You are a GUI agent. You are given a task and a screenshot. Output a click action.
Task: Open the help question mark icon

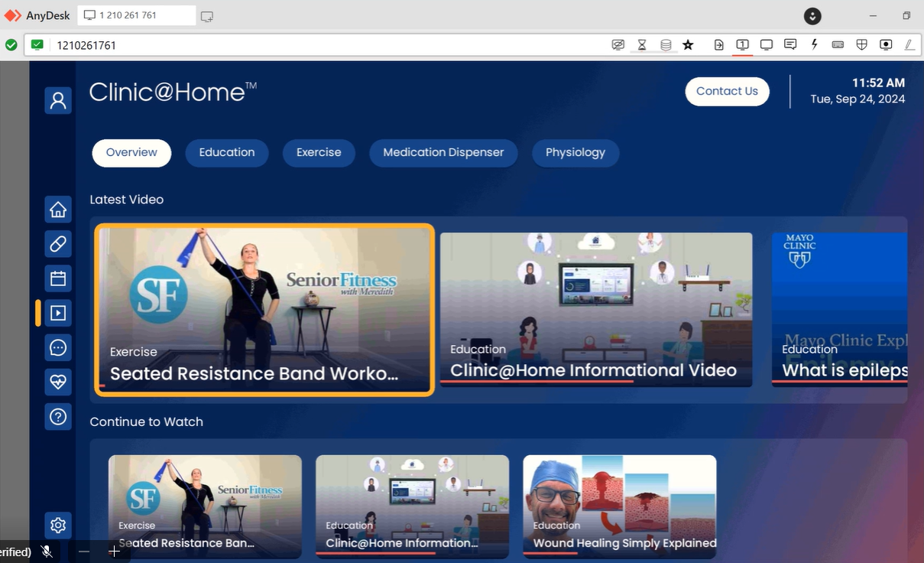58,417
